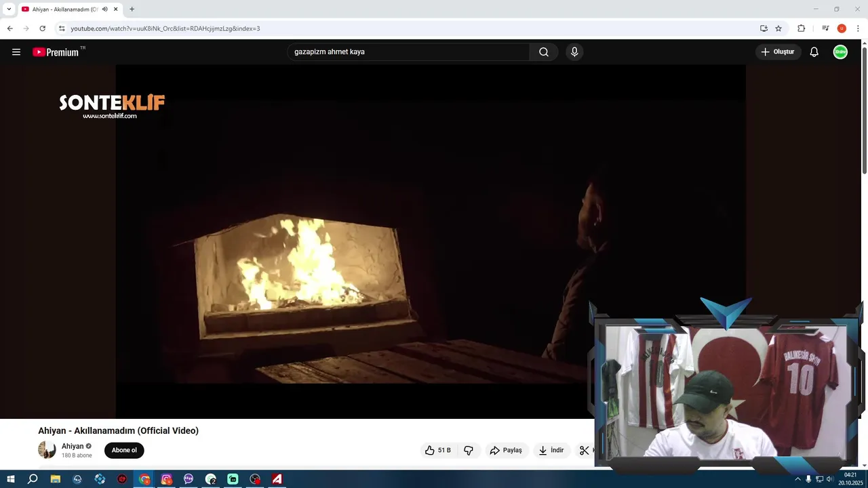This screenshot has width=868, height=488.
Task: Focus the search box with gazapizm ahmet kaya
Action: [409, 52]
